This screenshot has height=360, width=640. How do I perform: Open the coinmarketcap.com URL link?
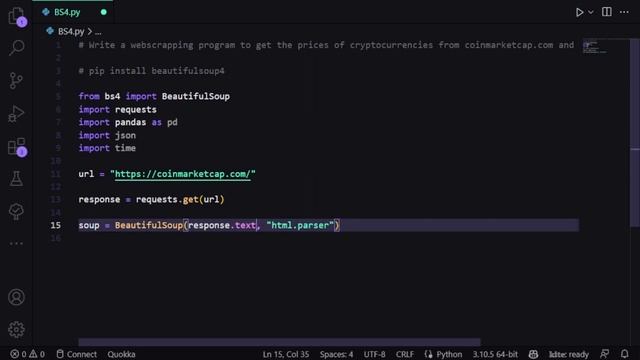182,174
